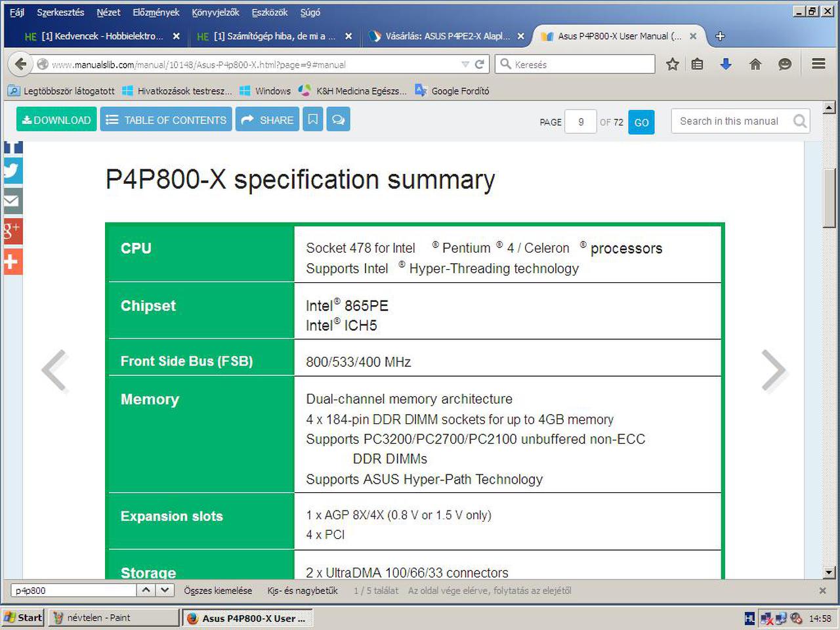Expand the address bar history dropdown

pos(465,64)
